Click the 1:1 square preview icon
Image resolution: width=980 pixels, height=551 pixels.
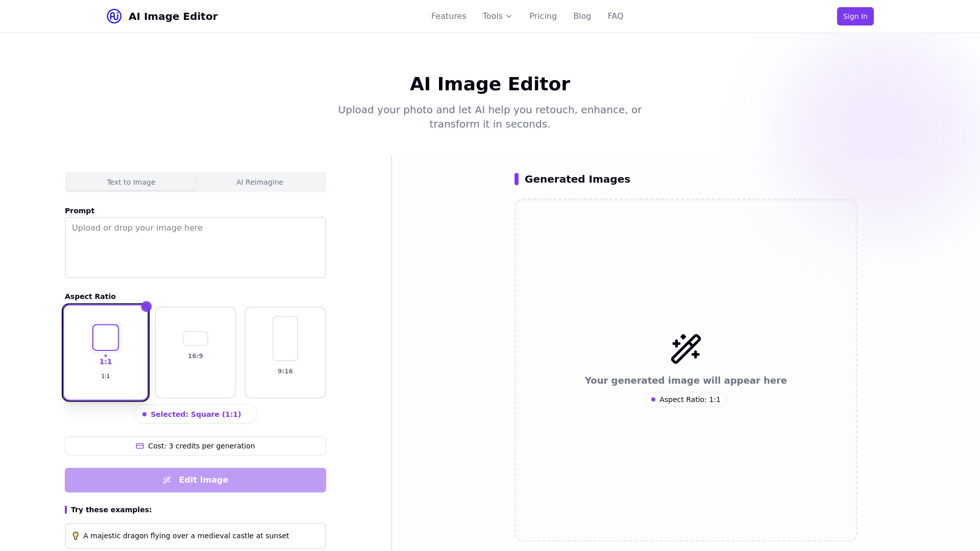(x=105, y=338)
